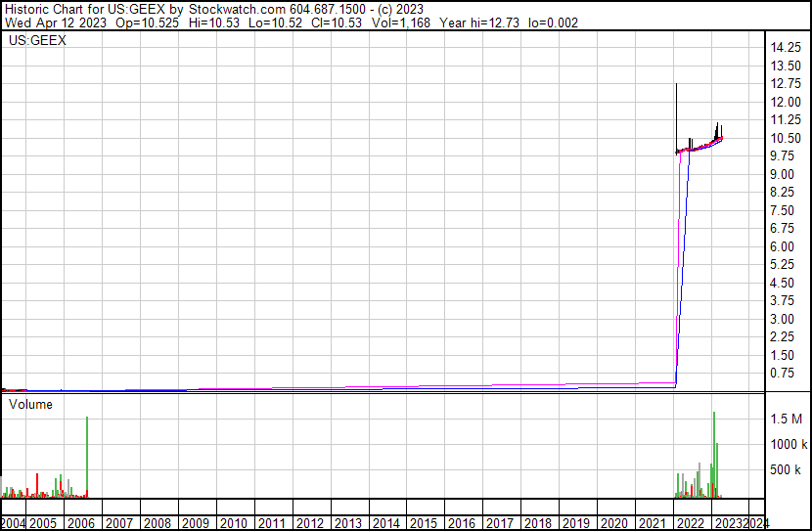Select the 2010 year label on the time axis

click(x=233, y=523)
